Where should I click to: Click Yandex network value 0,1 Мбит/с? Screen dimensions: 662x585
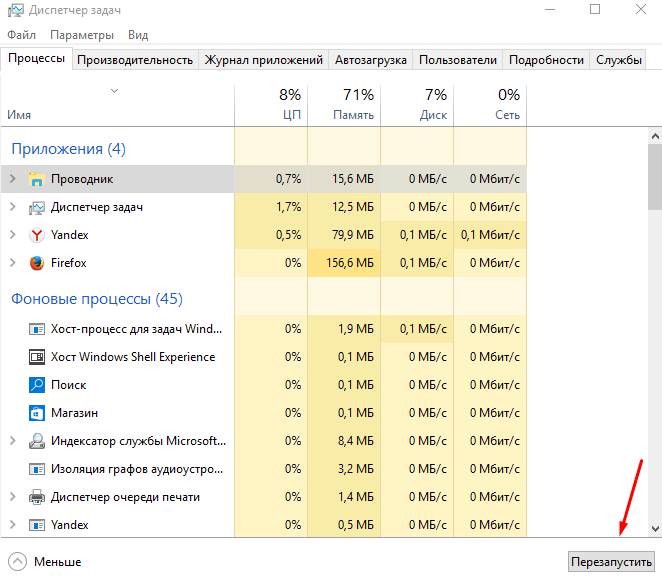point(490,235)
